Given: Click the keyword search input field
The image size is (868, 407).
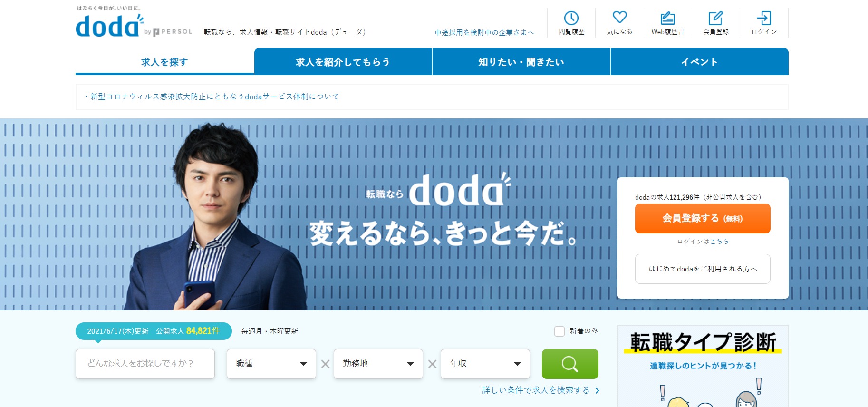Looking at the screenshot, I should click(x=145, y=364).
